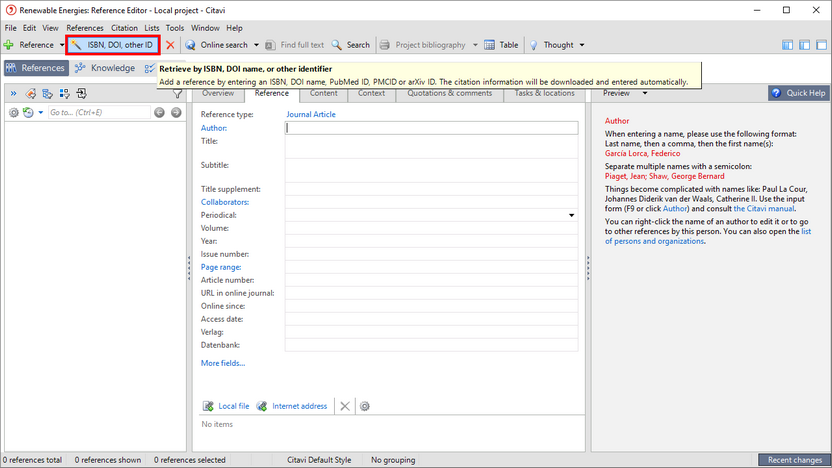Image resolution: width=832 pixels, height=468 pixels.
Task: Expand navigation pane double-chevron
Action: click(13, 94)
